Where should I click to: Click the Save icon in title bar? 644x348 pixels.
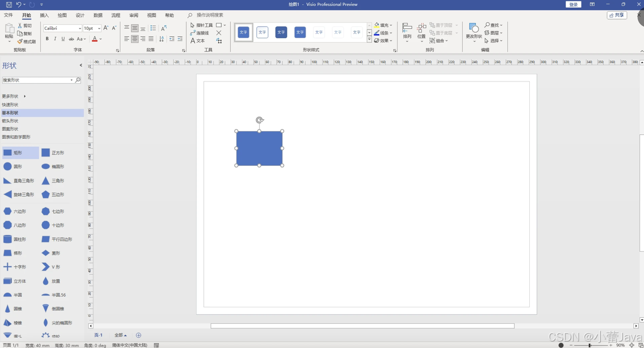coord(9,5)
